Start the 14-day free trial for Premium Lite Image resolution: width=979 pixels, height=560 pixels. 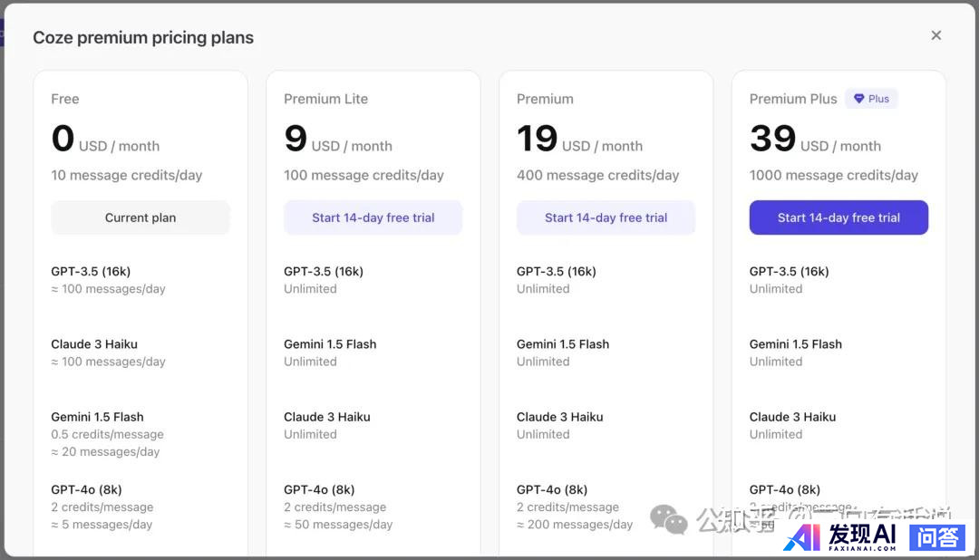click(x=373, y=217)
